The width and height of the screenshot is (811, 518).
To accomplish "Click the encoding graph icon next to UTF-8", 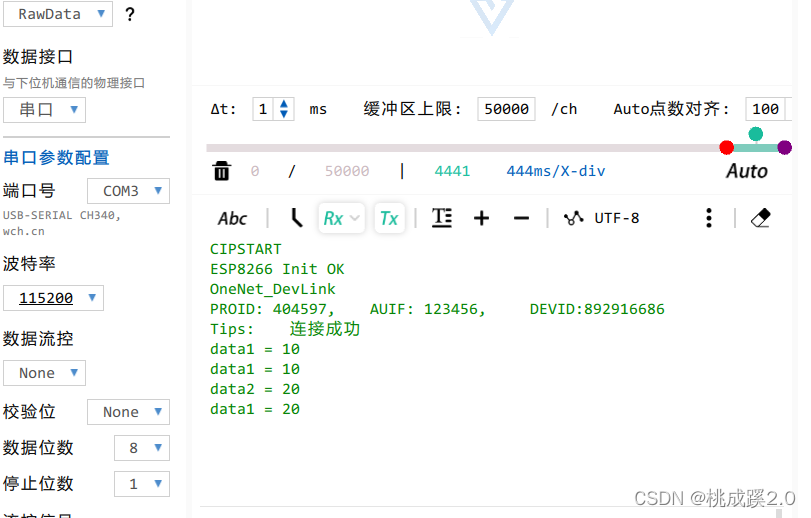I will 574,218.
